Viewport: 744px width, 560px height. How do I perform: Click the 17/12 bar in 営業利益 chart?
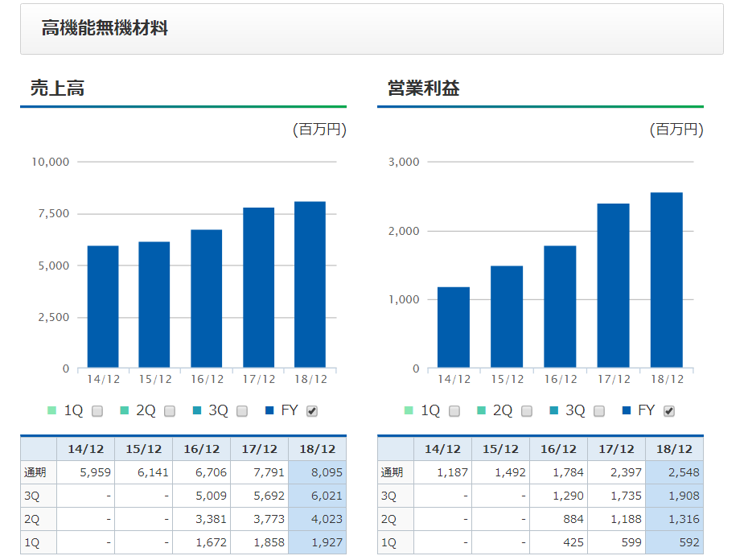(x=613, y=286)
